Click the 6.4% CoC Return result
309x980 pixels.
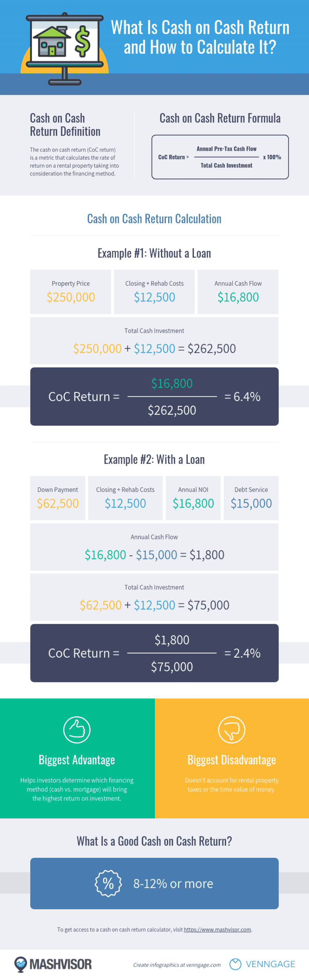(x=243, y=397)
